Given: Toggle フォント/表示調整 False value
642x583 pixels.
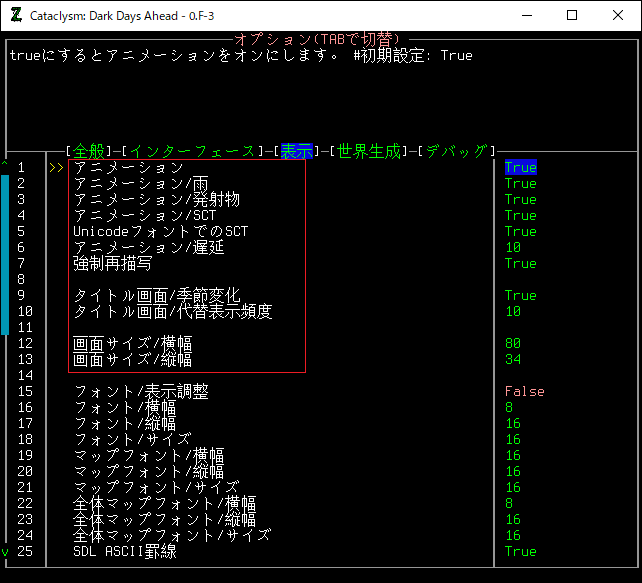Looking at the screenshot, I should 524,392.
